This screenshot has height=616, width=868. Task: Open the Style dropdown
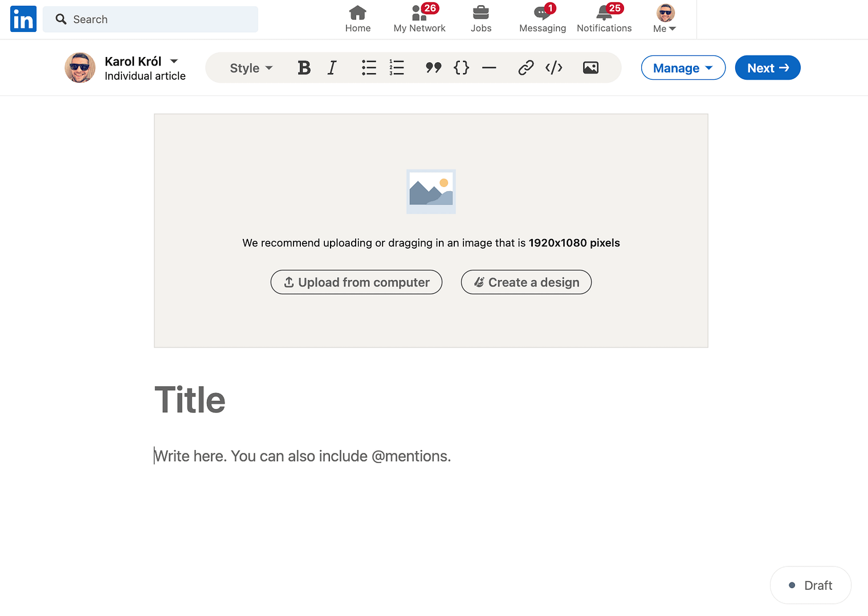pyautogui.click(x=250, y=67)
